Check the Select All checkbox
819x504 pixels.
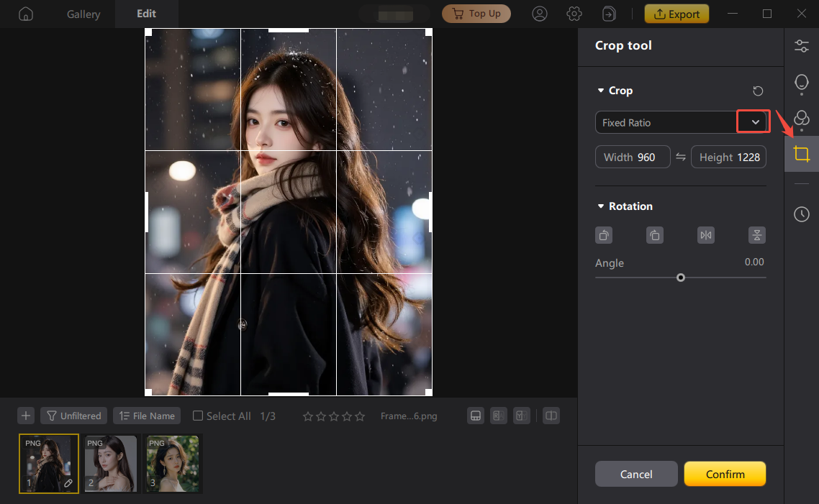click(196, 416)
